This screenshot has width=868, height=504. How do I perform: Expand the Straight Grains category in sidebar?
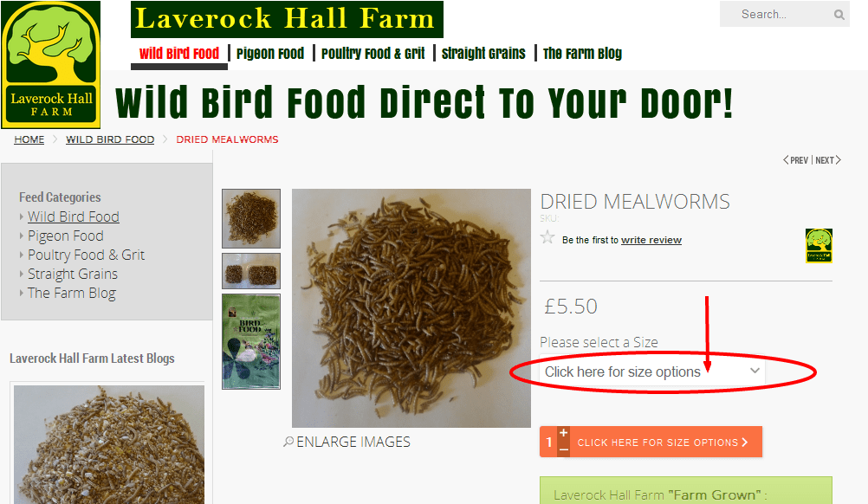coord(22,274)
